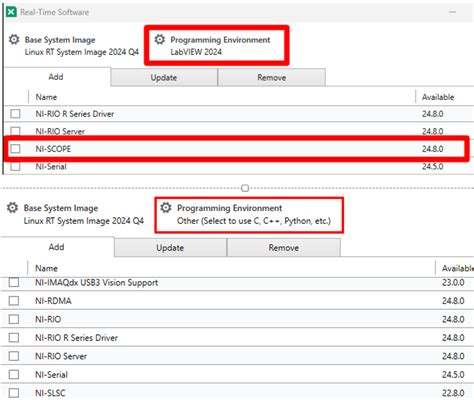Select the NI-IMAQdx USB3 Vision Support checkbox

[x=14, y=282]
